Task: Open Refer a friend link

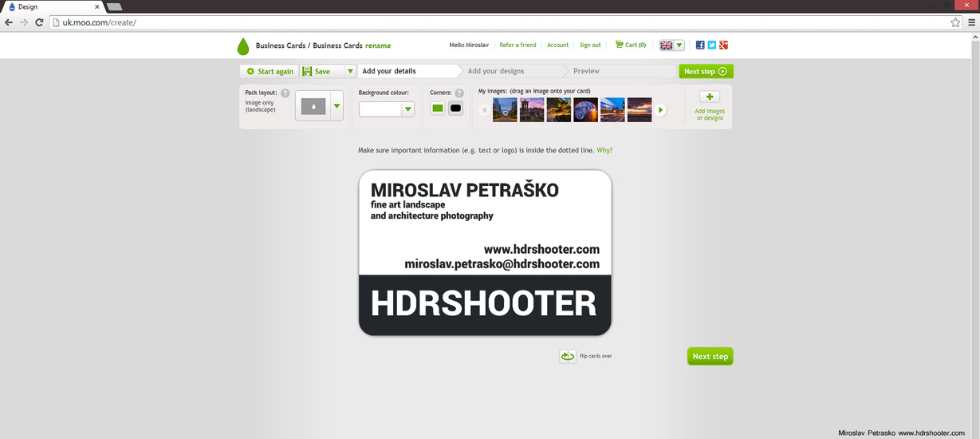Action: (x=518, y=45)
